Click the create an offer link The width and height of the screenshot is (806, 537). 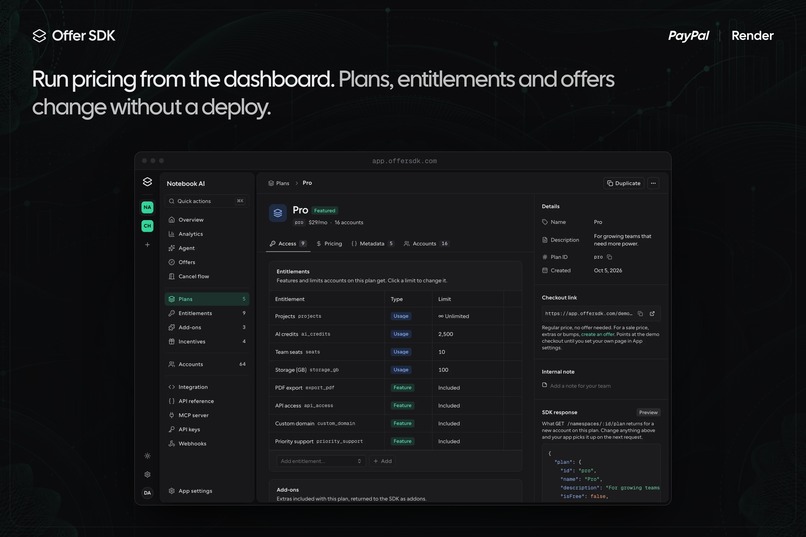click(598, 334)
